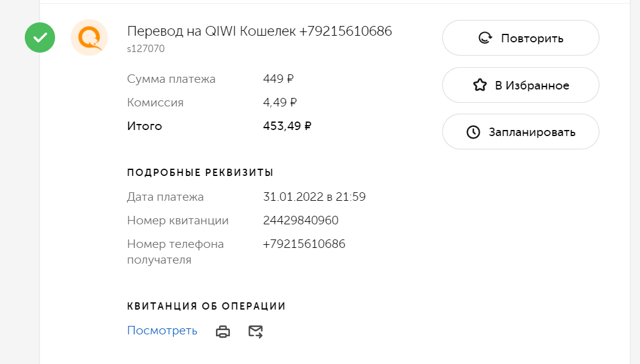640x364 pixels.
Task: Print the operation receipt
Action: tap(223, 331)
